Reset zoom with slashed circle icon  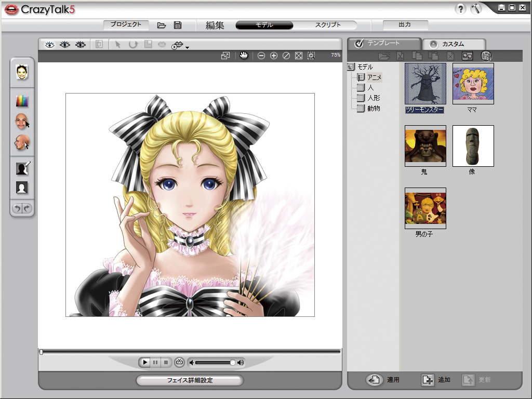286,56
